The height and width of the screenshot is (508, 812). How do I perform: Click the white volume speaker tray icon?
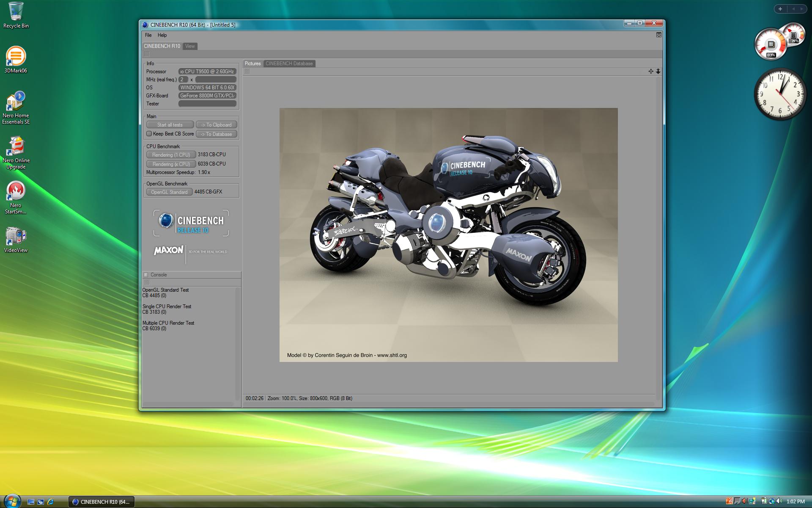pos(779,501)
